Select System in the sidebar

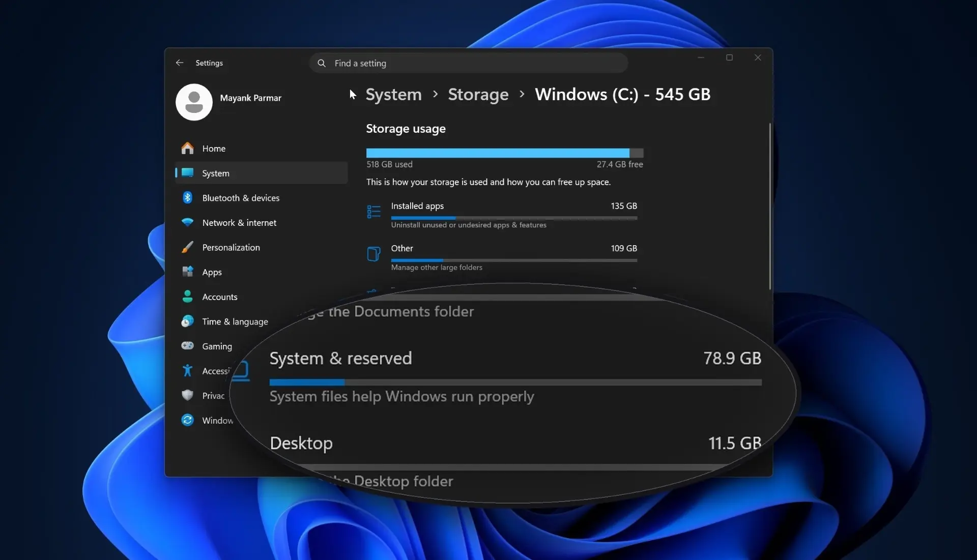click(x=262, y=173)
